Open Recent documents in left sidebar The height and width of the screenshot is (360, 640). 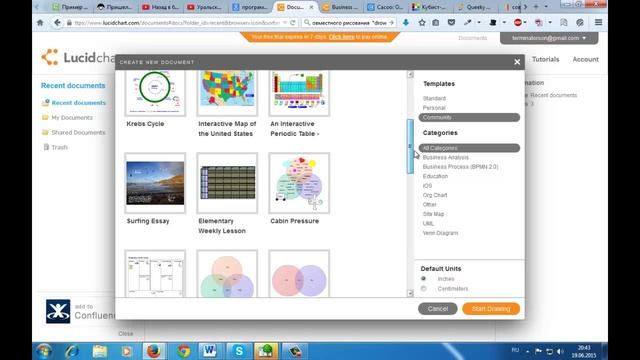(78, 103)
